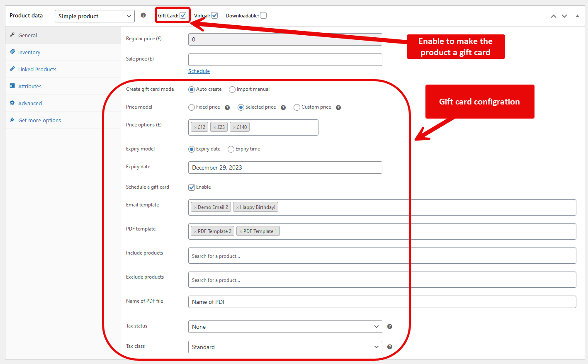
Task: Click the Expiry date field
Action: pyautogui.click(x=285, y=167)
